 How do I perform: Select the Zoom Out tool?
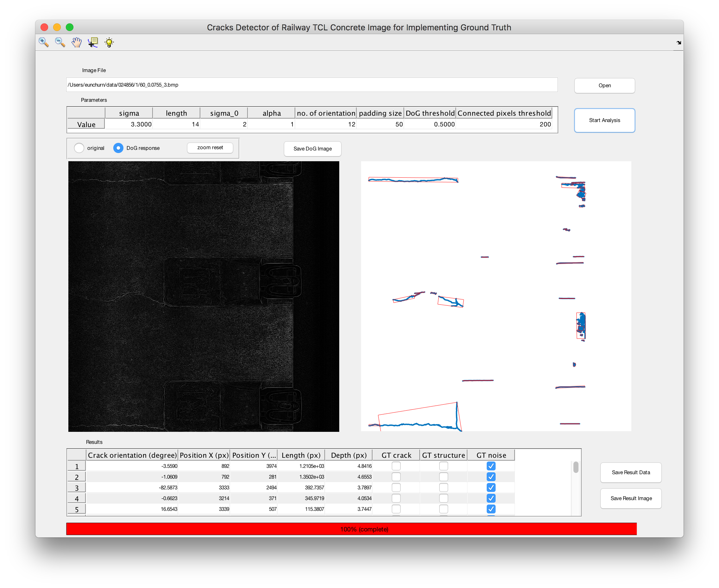click(x=60, y=42)
